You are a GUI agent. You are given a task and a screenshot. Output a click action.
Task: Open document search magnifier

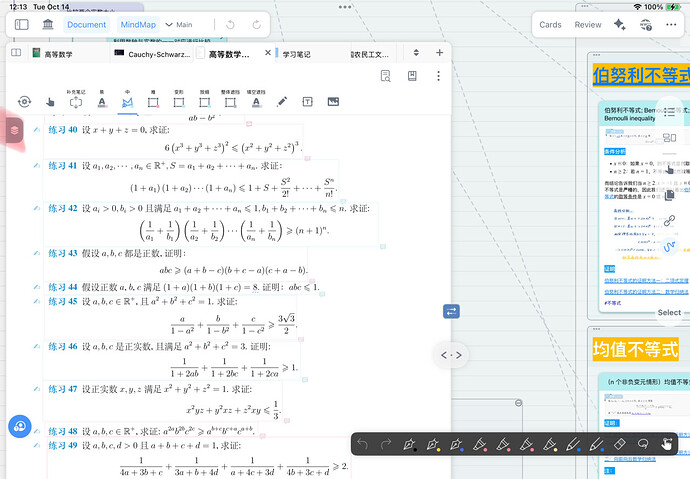point(383,76)
